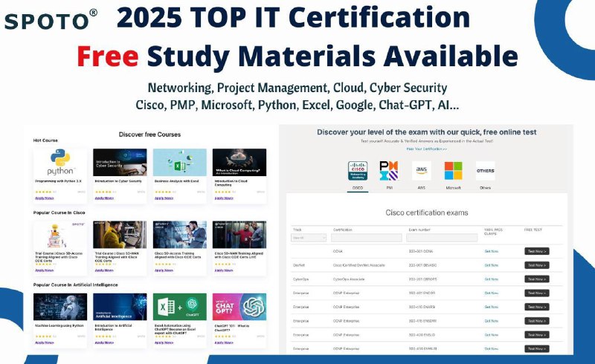Viewport: 595px width, 364px height.
Task: Open the 'What is Chat GPT?' thumbnail
Action: coord(239,307)
